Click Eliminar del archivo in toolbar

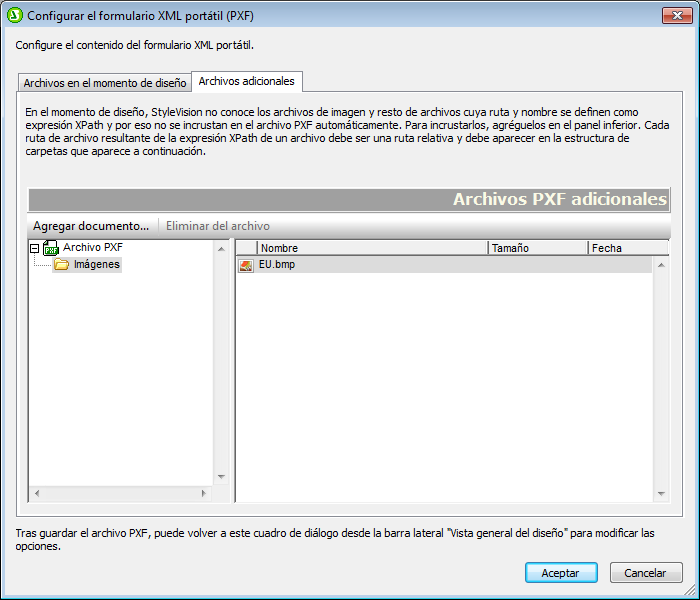[x=217, y=226]
